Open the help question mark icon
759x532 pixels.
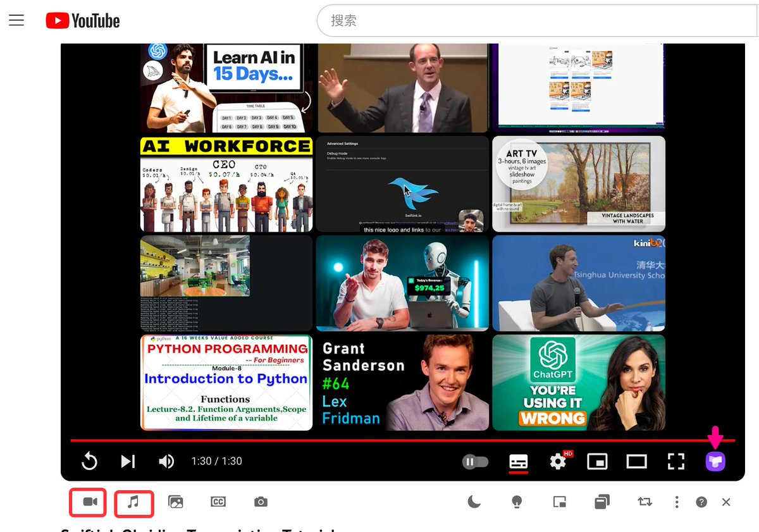click(701, 502)
